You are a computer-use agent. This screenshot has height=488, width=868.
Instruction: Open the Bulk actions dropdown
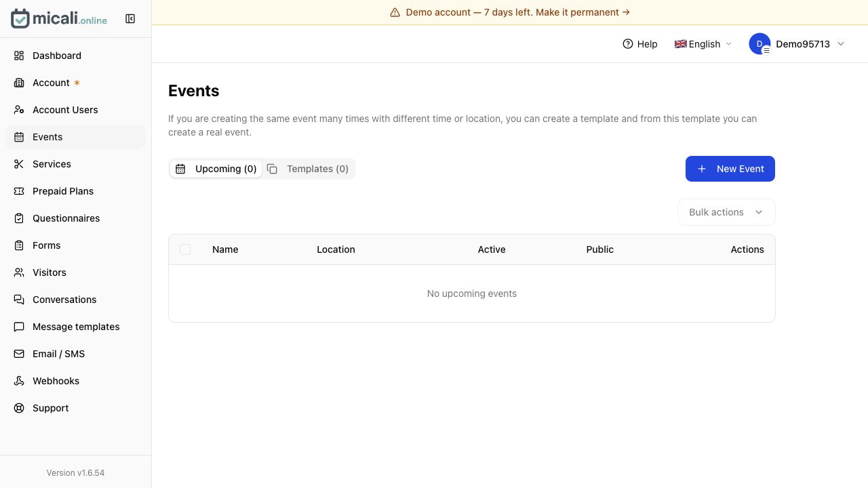(x=726, y=212)
